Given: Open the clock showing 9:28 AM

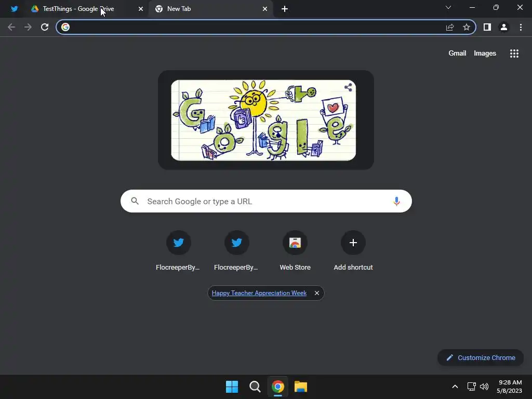Looking at the screenshot, I should point(509,387).
